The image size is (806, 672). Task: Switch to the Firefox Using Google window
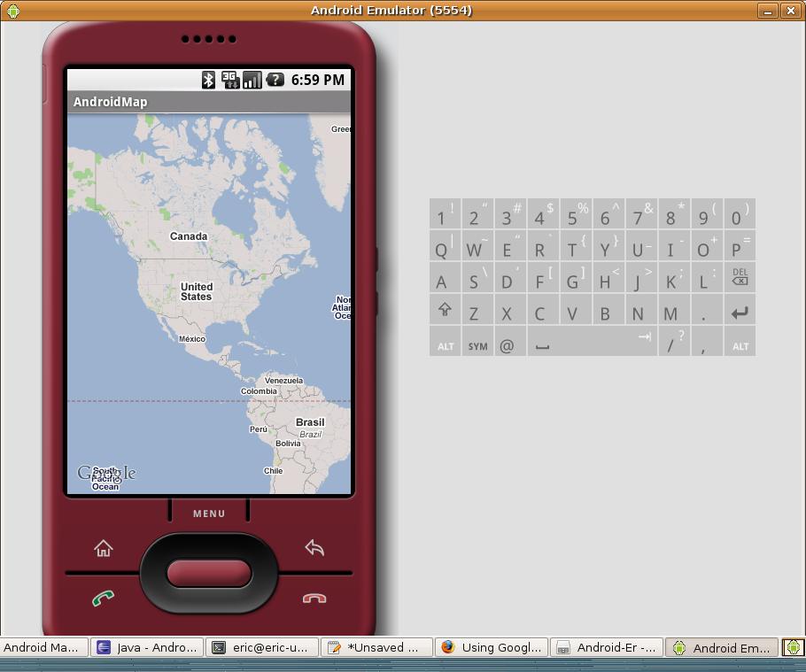[x=492, y=647]
